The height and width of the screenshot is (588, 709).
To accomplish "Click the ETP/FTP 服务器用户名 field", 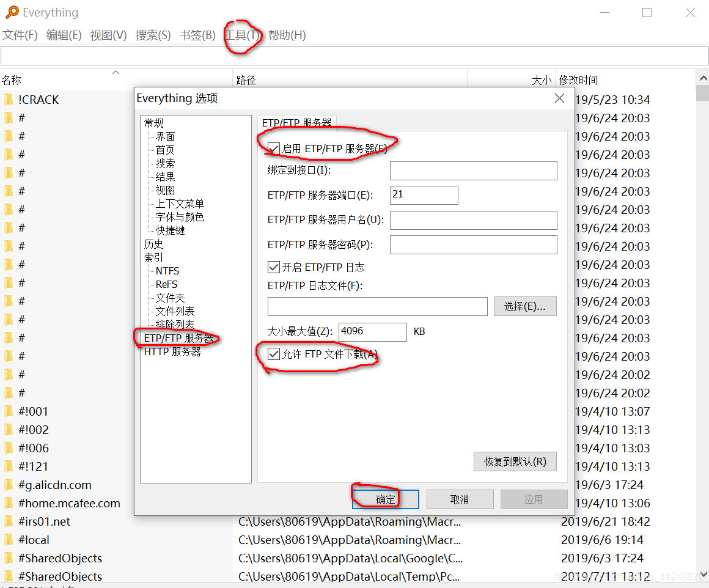I will pyautogui.click(x=474, y=220).
